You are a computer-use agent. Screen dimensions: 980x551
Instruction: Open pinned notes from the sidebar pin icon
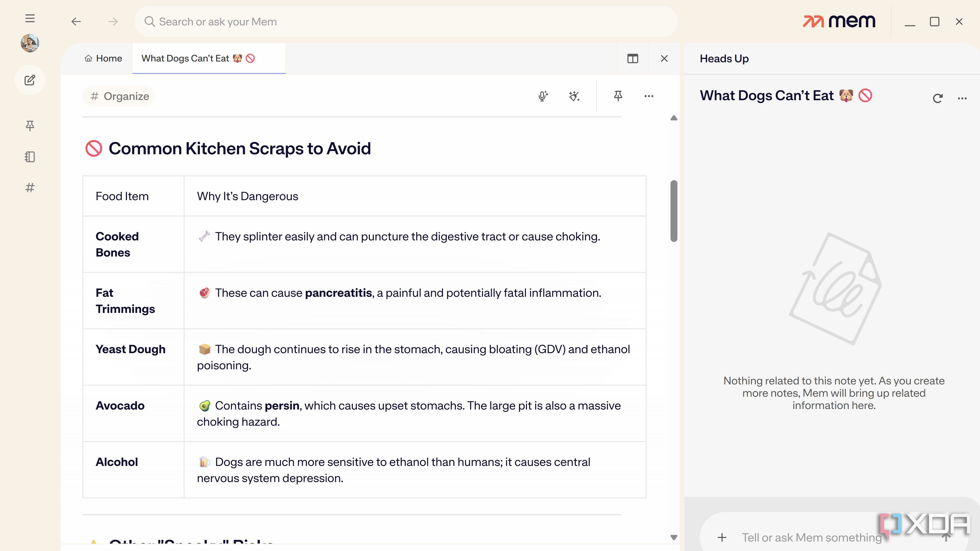pyautogui.click(x=30, y=126)
